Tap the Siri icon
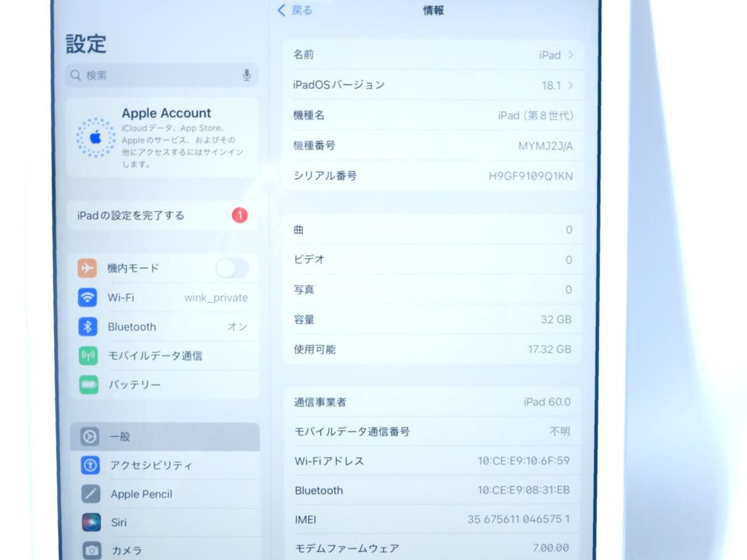Image resolution: width=747 pixels, height=560 pixels. point(92,522)
